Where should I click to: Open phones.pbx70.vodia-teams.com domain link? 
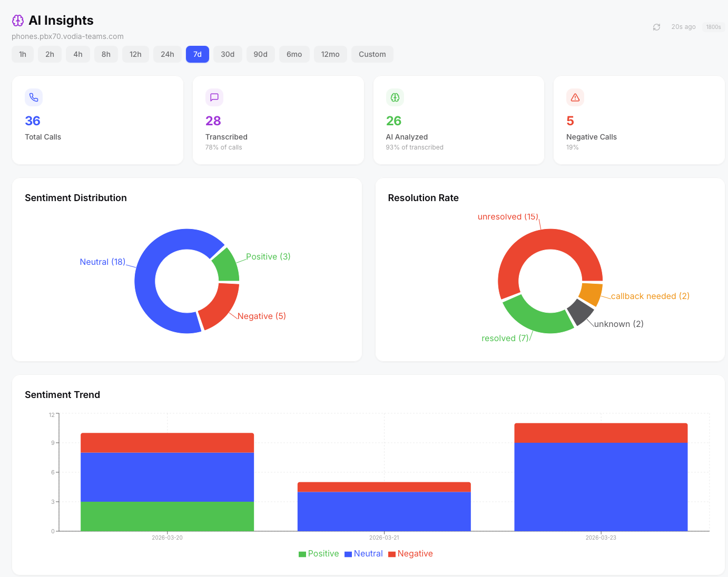coord(67,36)
